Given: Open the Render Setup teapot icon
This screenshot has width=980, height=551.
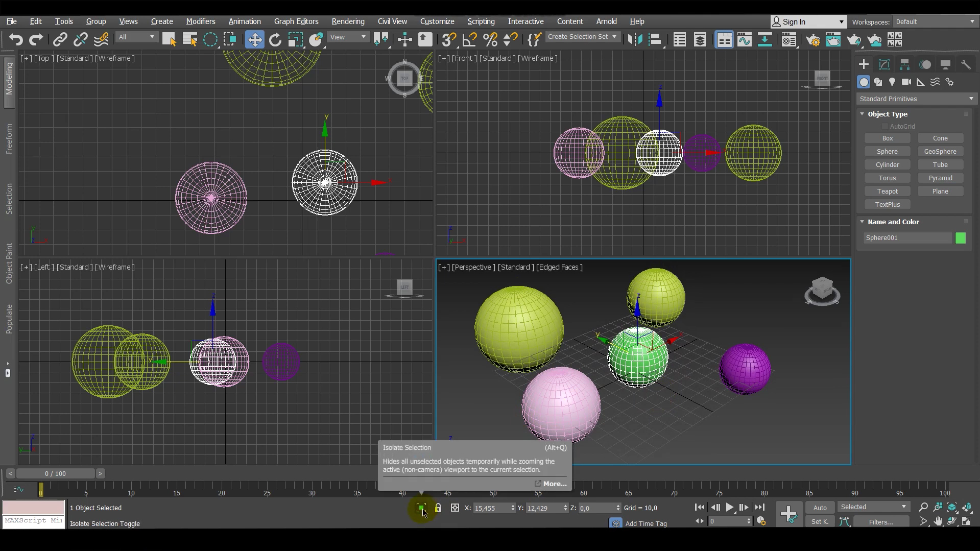Looking at the screenshot, I should click(x=813, y=40).
